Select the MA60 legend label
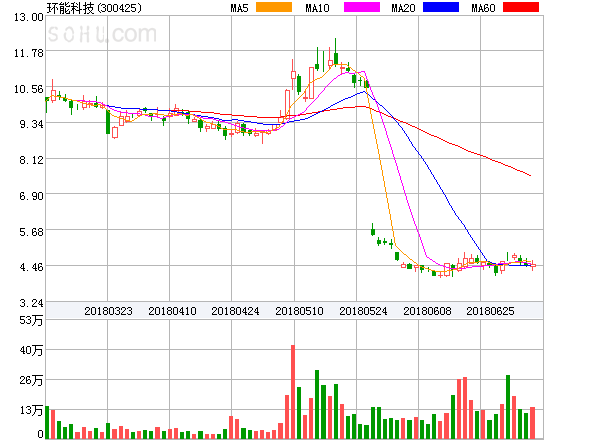This screenshot has width=600, height=440. click(483, 8)
